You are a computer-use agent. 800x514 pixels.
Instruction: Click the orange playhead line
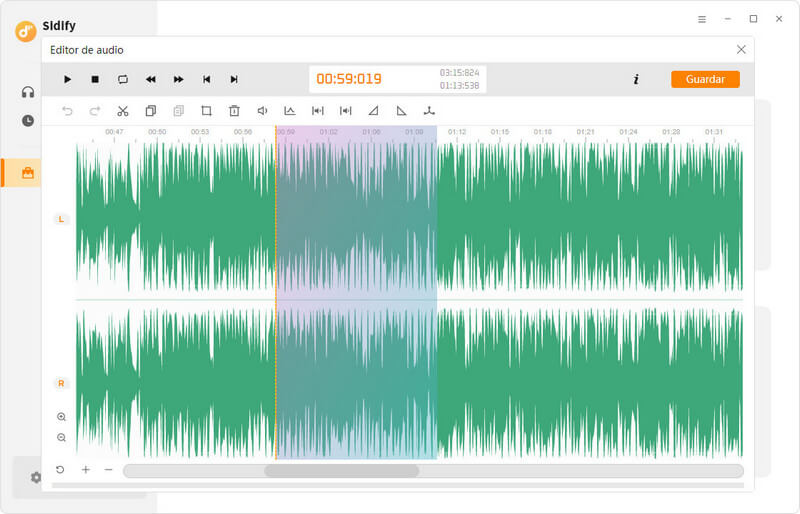[276, 292]
